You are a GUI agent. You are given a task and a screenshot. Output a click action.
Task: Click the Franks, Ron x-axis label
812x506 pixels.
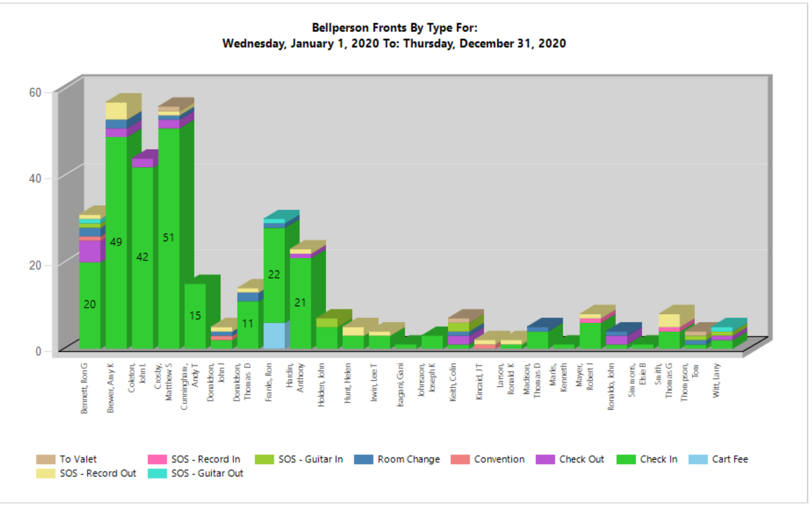tap(268, 382)
